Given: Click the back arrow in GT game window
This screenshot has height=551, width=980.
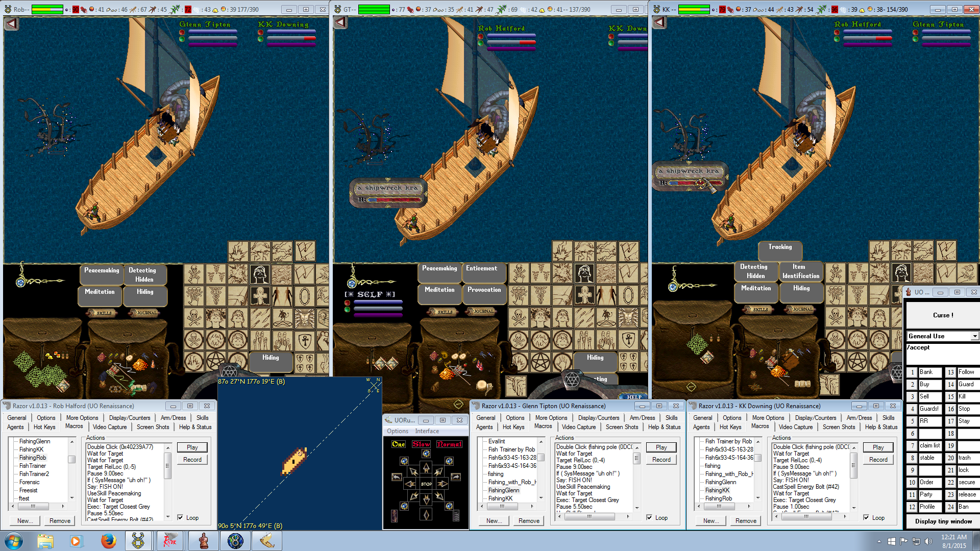Looking at the screenshot, I should click(x=340, y=22).
